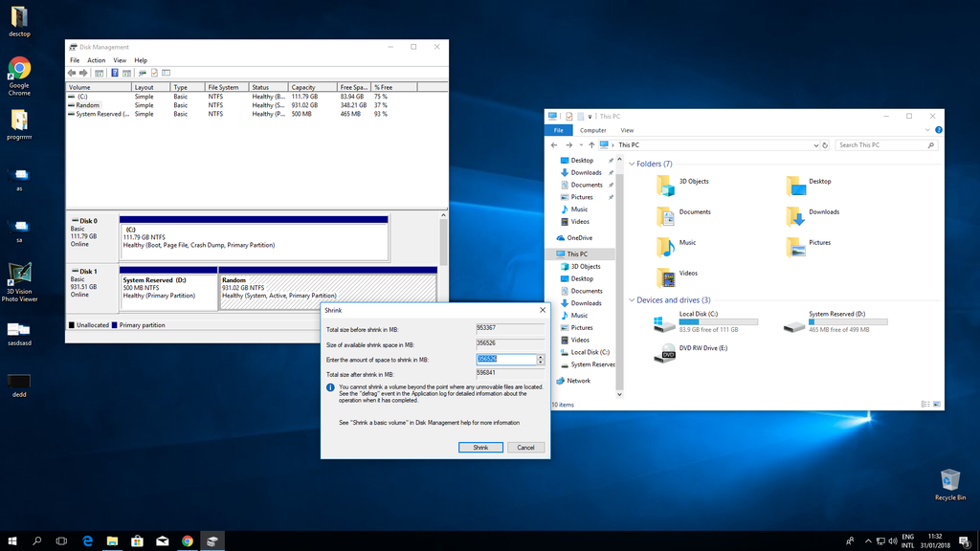Open the address bar history dropdown
Screen dimensions: 980x551
click(815, 145)
